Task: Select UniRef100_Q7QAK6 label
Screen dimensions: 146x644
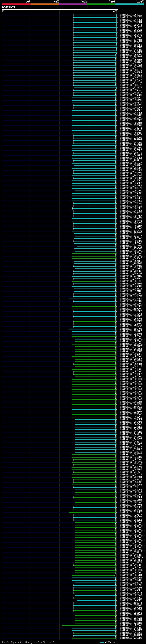Action: pos(131,346)
